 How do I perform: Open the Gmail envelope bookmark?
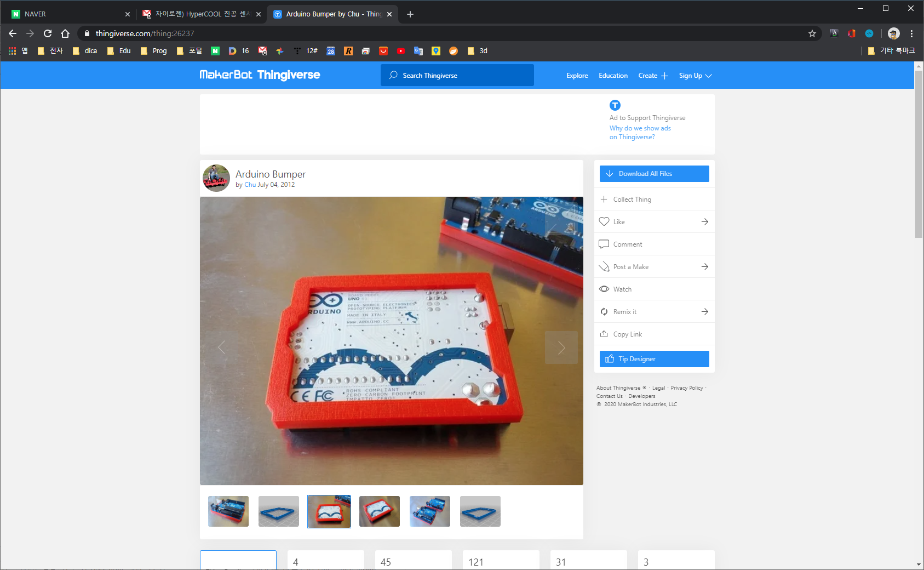tap(262, 51)
